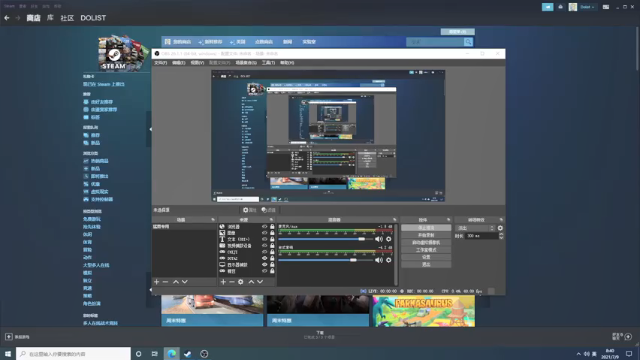
Task: Open 麦克风/Aux audio settings gear
Action: (389, 239)
